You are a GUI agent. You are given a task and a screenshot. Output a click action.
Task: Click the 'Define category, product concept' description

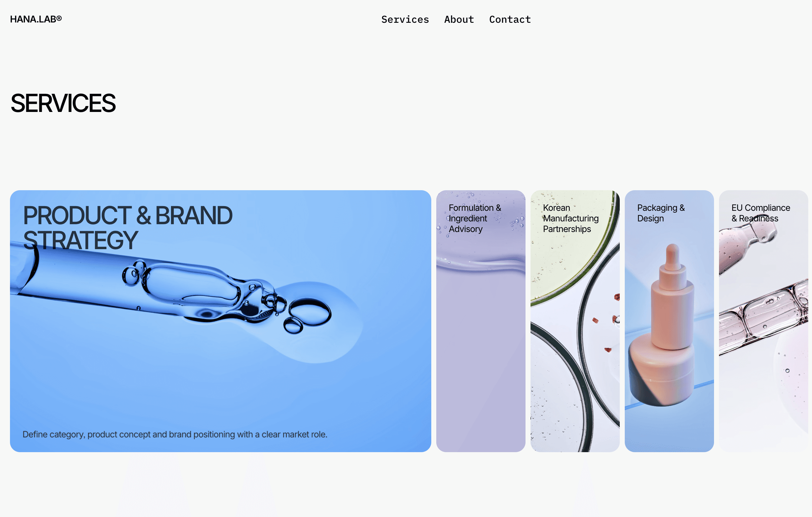[175, 434]
